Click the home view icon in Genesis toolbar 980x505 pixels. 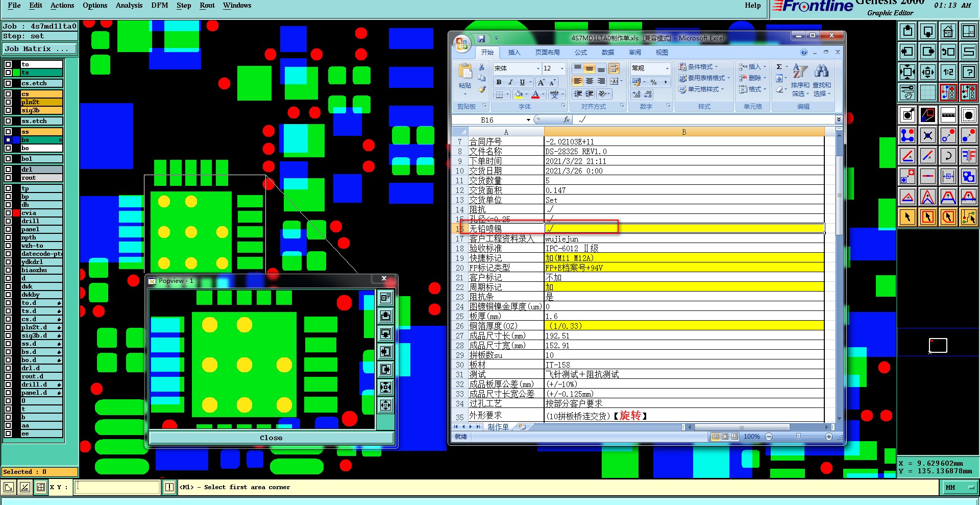(x=948, y=31)
